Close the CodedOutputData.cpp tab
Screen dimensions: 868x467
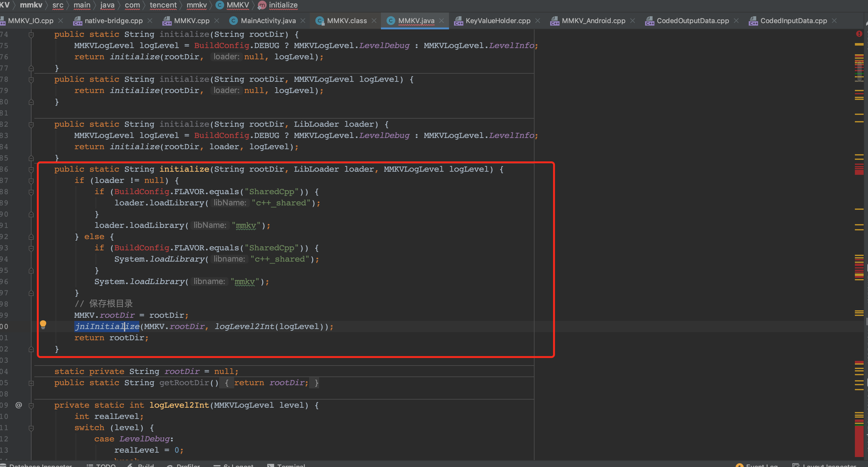tap(736, 21)
